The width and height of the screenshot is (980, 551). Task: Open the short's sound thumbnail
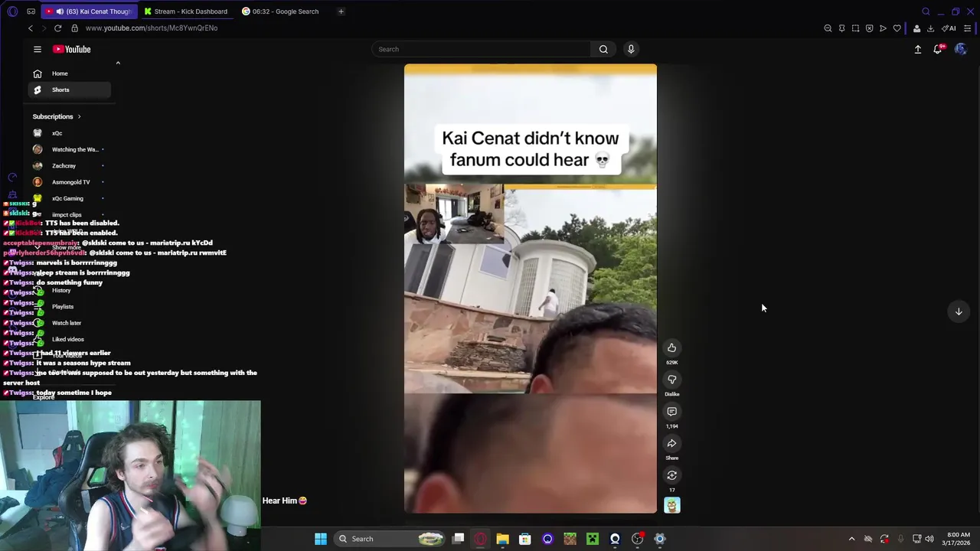[x=671, y=505]
